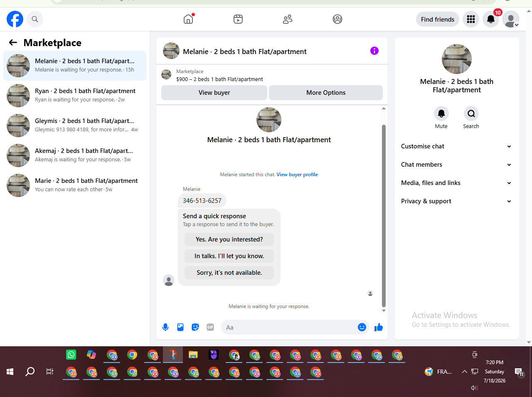This screenshot has width=532, height=397.
Task: Open the View buyer profile link
Action: (297, 175)
